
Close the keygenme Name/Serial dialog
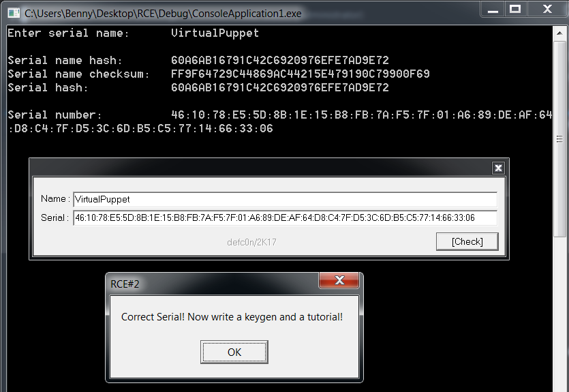498,168
